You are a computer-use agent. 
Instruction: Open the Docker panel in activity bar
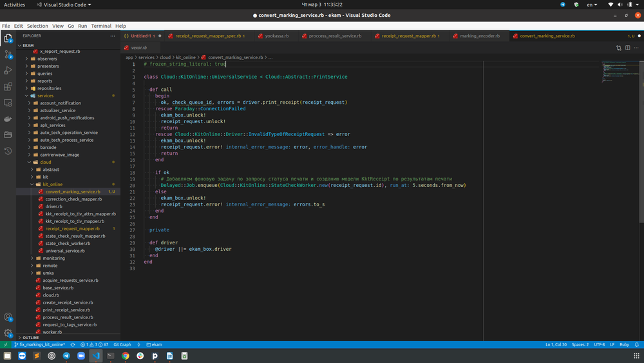coord(8,119)
